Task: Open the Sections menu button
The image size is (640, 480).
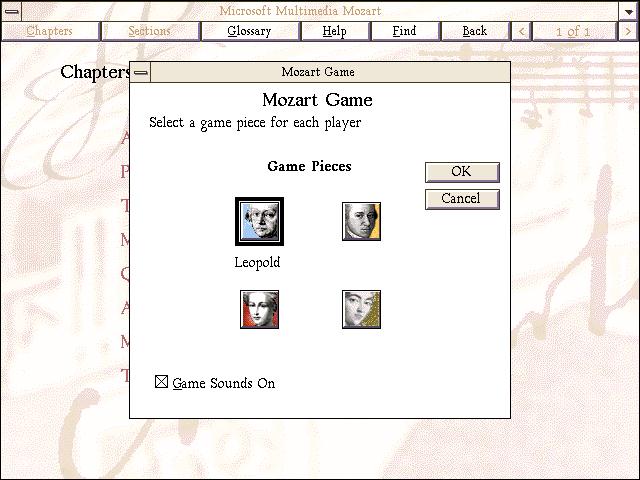Action: 149,31
